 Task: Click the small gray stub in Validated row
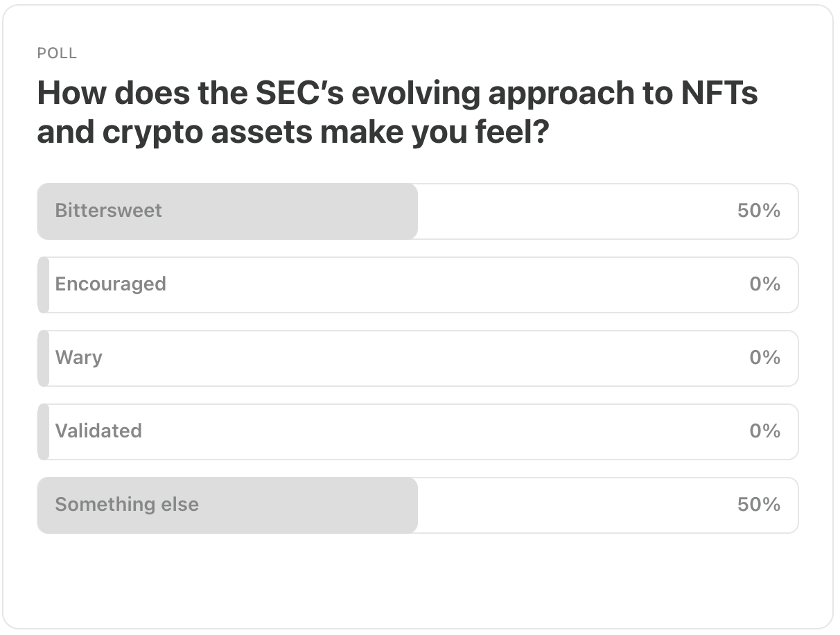tap(43, 432)
